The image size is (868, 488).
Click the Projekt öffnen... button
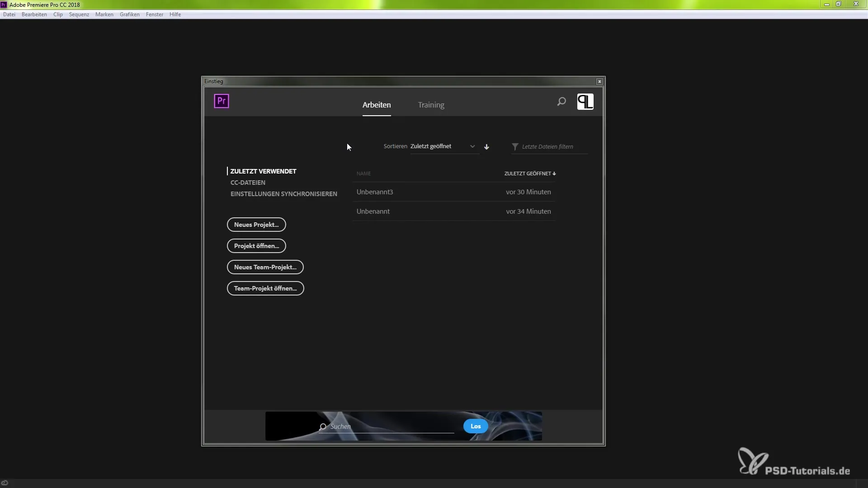(x=256, y=246)
